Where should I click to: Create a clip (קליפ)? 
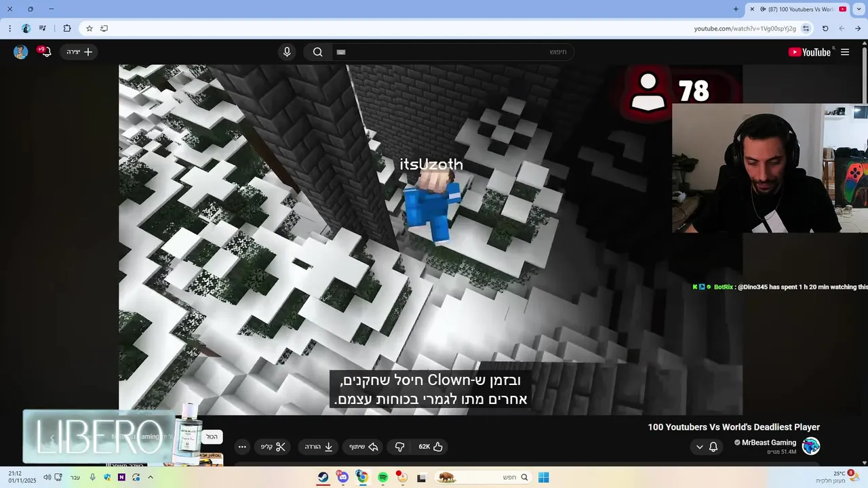(x=273, y=447)
